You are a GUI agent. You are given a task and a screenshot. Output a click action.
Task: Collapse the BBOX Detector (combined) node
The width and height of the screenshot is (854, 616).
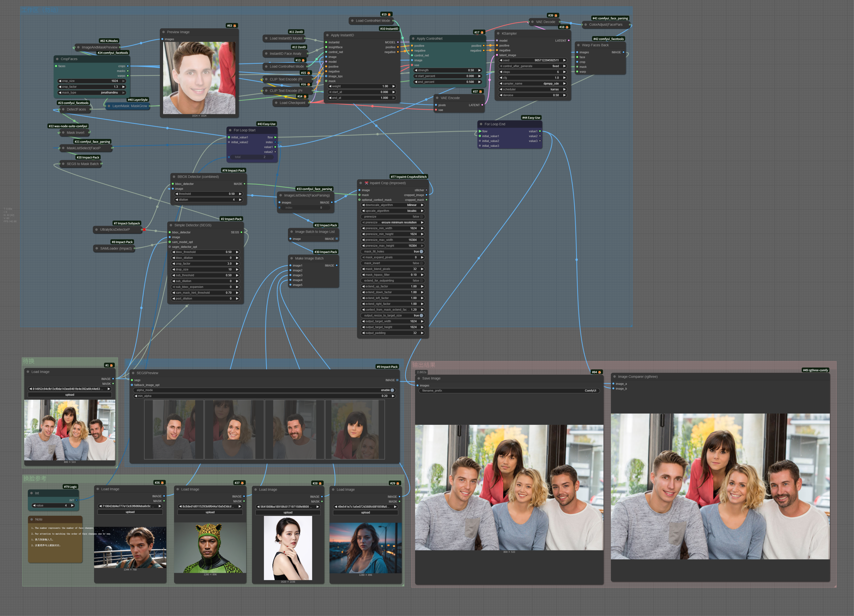point(174,177)
